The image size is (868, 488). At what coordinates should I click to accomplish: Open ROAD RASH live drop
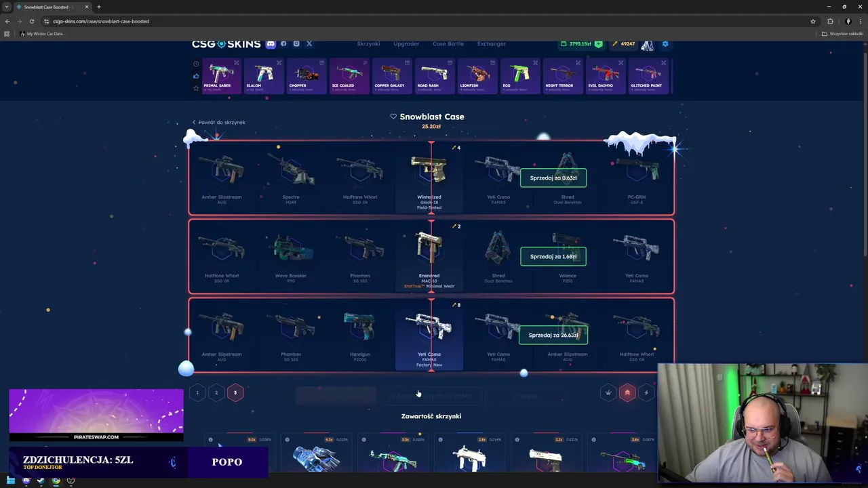coord(435,77)
